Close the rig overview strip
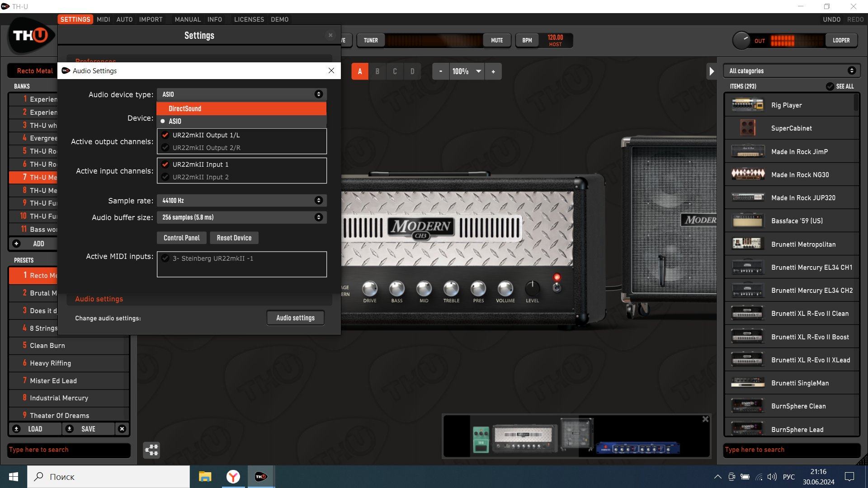 coord(705,419)
